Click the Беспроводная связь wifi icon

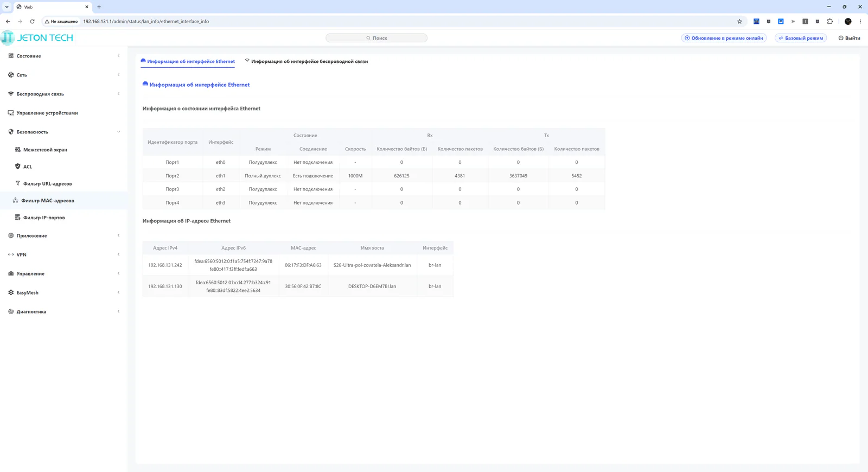point(11,94)
